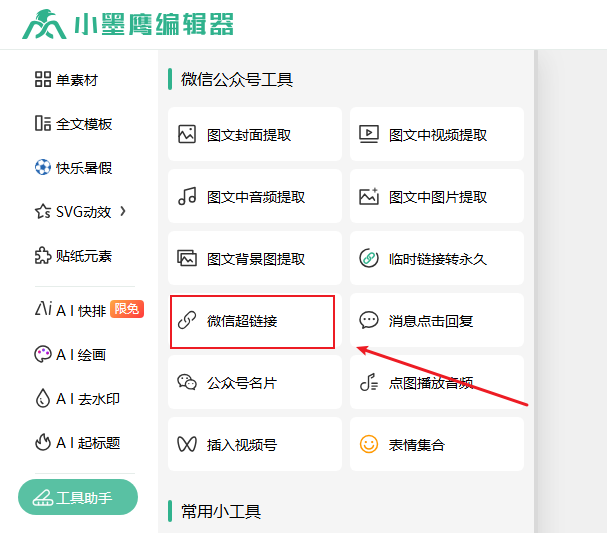The image size is (607, 533).
Task: Open the AI绘画 palette icon
Action: [43, 354]
